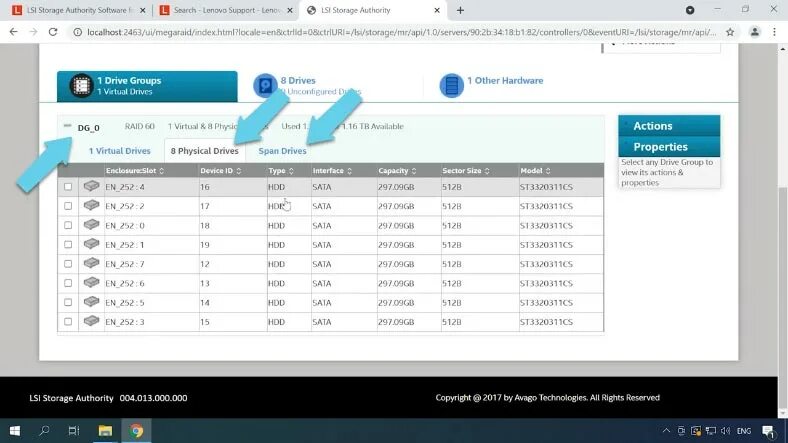Open the 1 Drive Groups section

pos(147,86)
